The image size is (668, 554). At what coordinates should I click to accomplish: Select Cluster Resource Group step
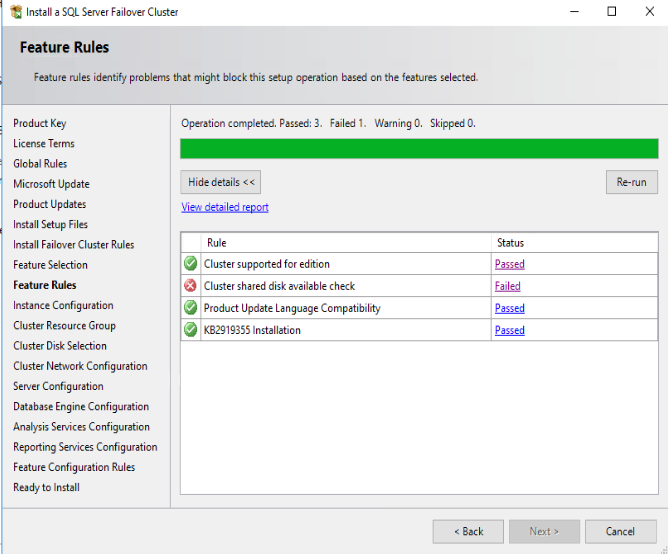pyautogui.click(x=64, y=326)
